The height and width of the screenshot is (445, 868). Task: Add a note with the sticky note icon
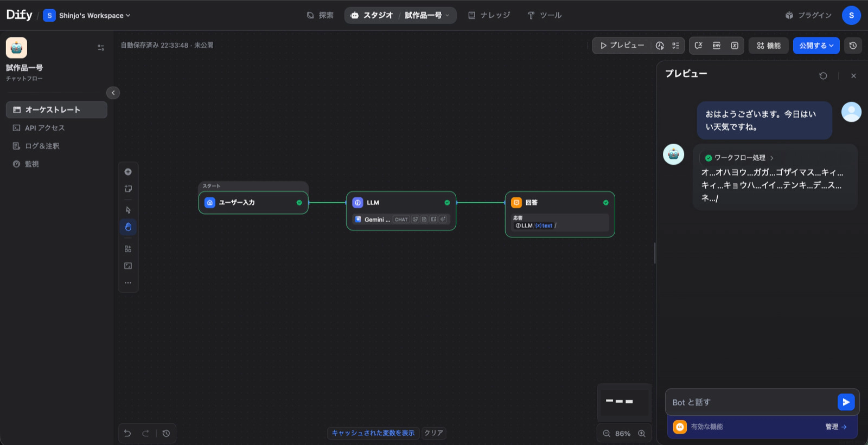[x=128, y=189]
